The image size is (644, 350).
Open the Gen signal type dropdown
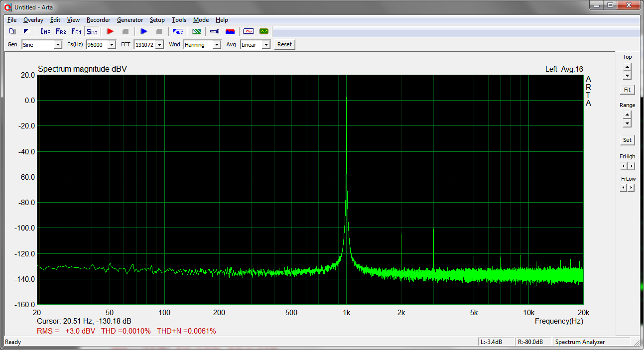tap(57, 45)
